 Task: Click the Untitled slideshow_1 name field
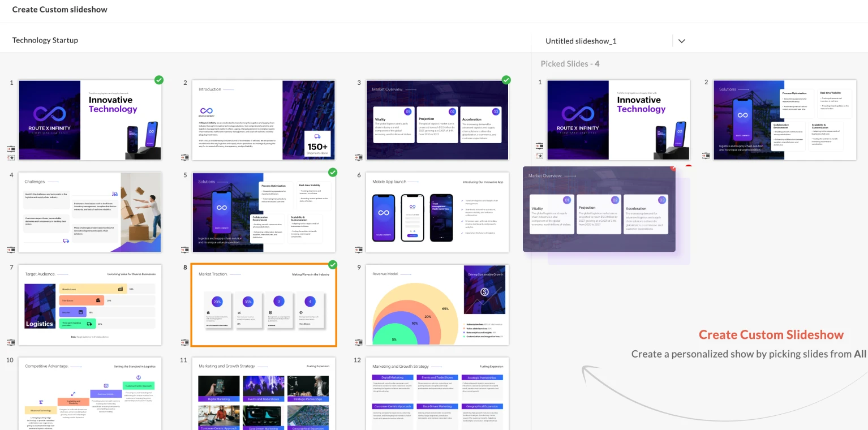[x=600, y=41]
